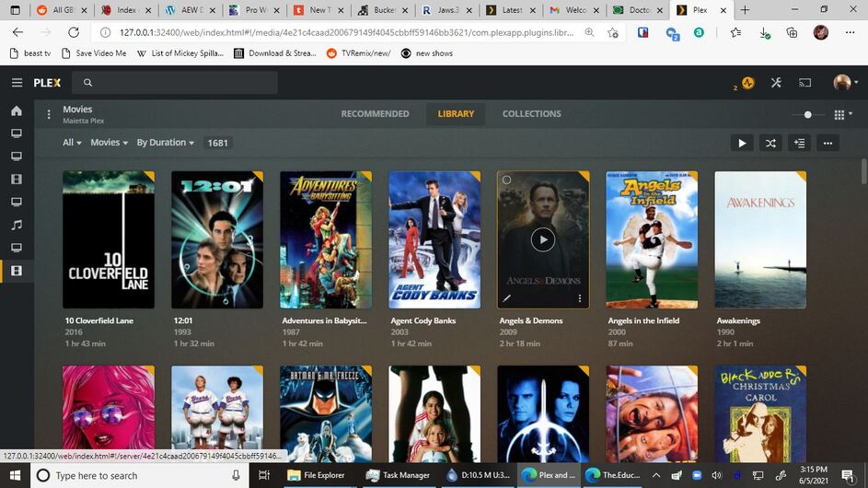
Task: Open the Plex hamburger menu
Action: pyautogui.click(x=17, y=83)
